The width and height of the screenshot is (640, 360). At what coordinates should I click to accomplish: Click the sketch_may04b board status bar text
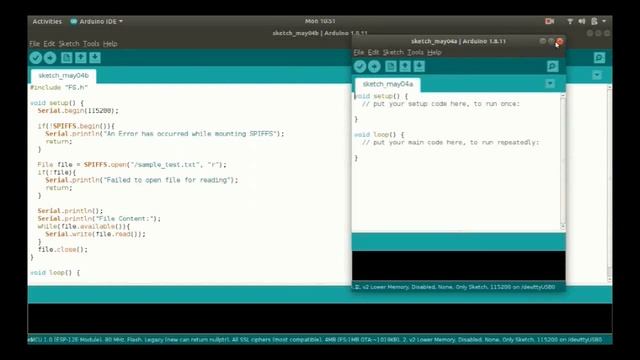tap(315, 340)
